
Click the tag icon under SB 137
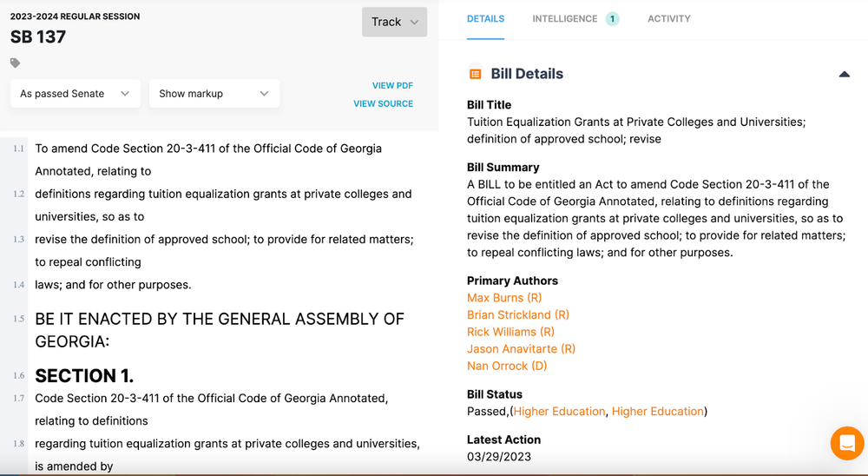[x=15, y=63]
